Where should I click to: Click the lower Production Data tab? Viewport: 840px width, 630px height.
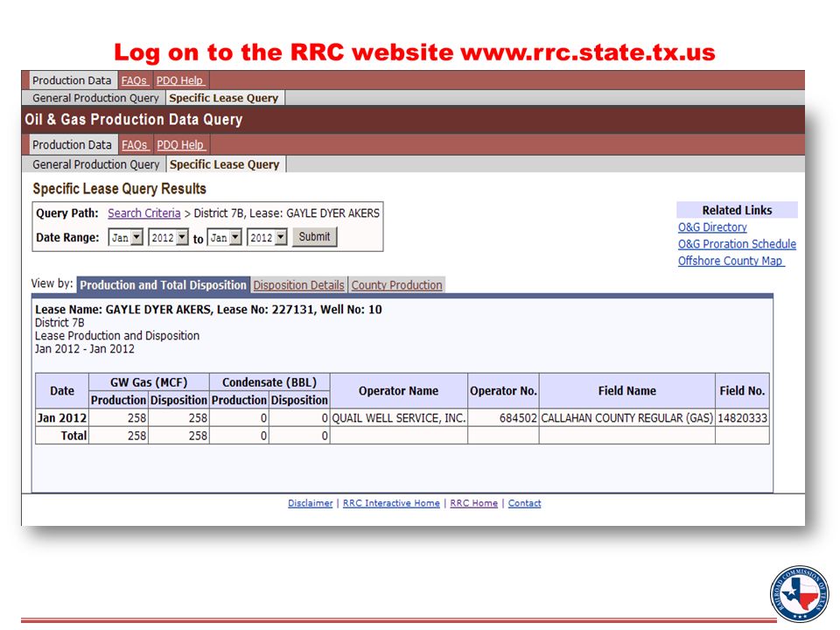pyautogui.click(x=72, y=145)
